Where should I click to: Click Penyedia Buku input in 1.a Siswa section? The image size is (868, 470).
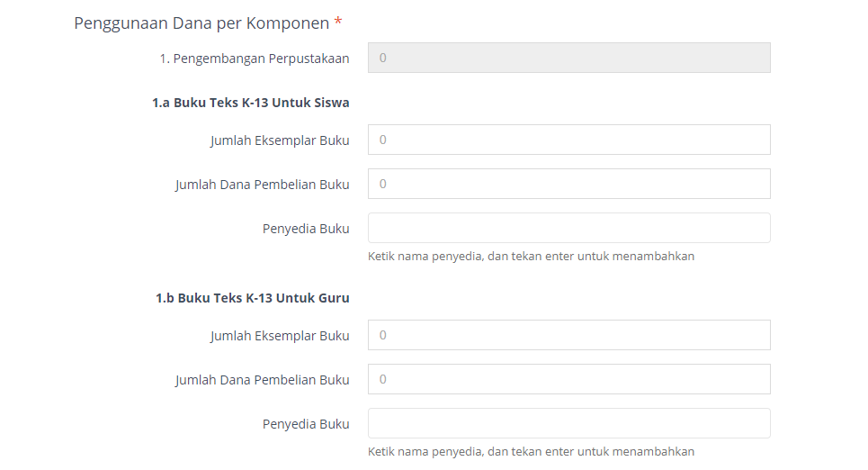569,228
